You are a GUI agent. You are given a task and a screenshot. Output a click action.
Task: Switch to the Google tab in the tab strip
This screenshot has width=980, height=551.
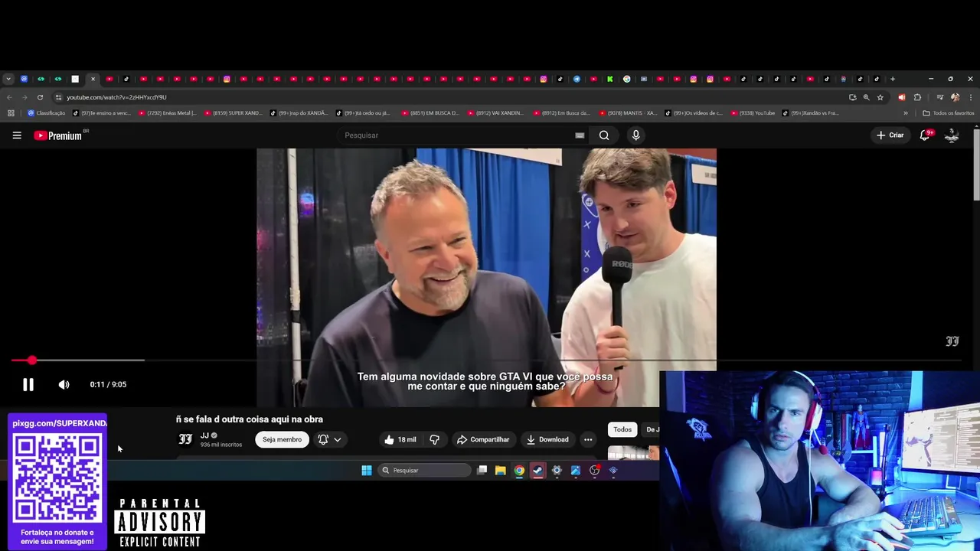click(626, 79)
